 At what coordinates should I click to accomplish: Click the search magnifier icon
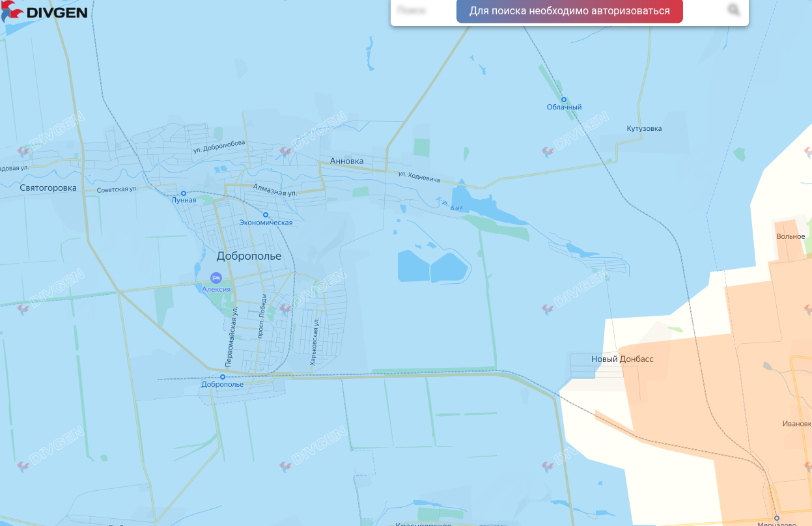[x=734, y=10]
